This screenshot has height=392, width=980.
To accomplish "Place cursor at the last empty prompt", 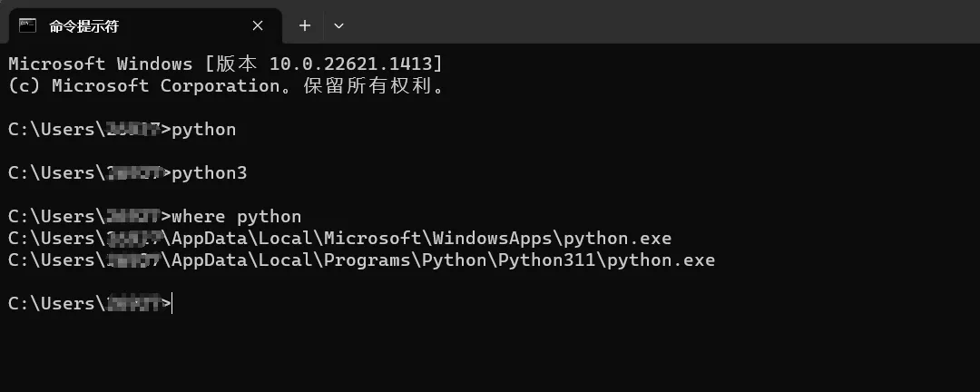I will (x=172, y=304).
